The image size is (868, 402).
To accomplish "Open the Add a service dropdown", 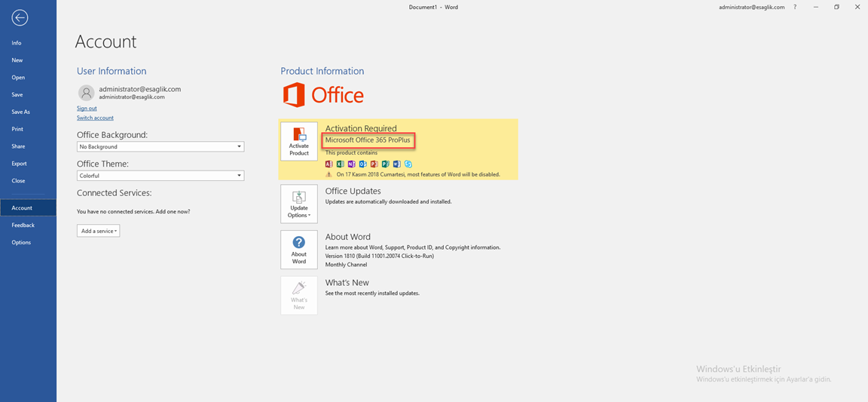I will click(x=99, y=231).
